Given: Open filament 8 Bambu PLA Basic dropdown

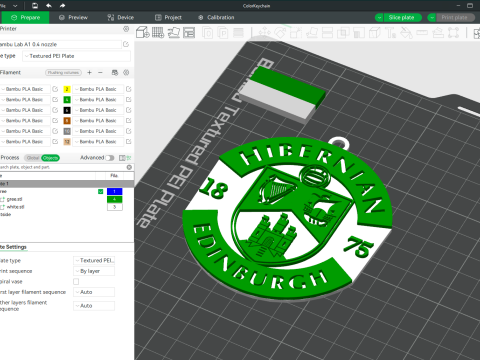Looking at the screenshot, I should 98,121.
